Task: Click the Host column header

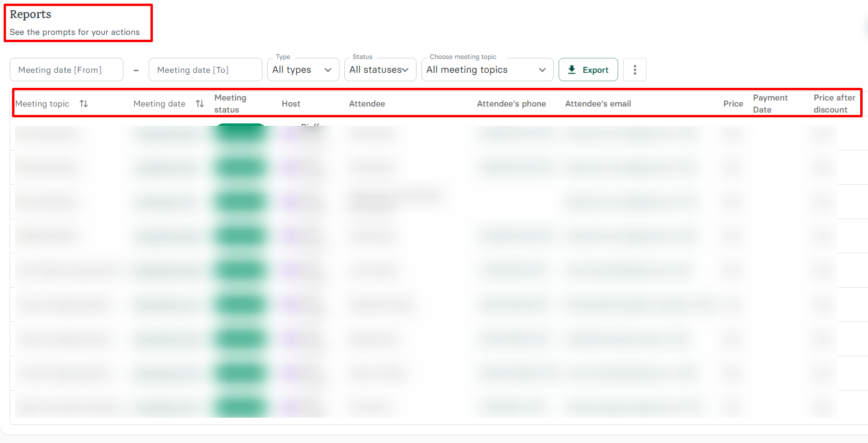Action: [291, 104]
